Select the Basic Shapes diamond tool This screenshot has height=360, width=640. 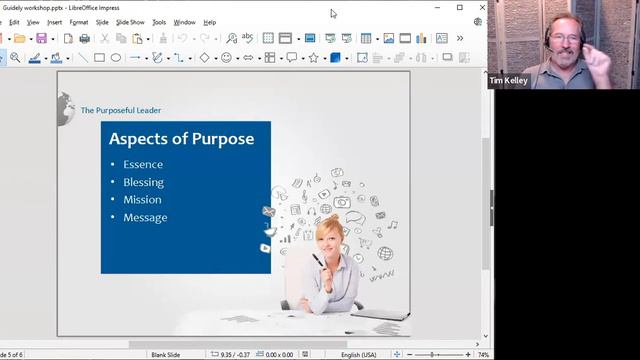204,58
